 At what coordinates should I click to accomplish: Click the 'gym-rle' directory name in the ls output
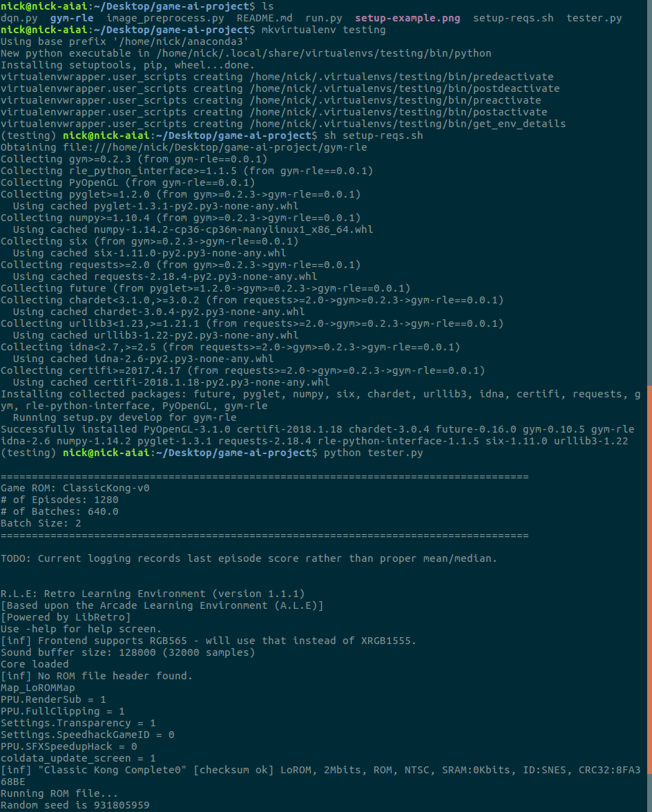coord(72,18)
